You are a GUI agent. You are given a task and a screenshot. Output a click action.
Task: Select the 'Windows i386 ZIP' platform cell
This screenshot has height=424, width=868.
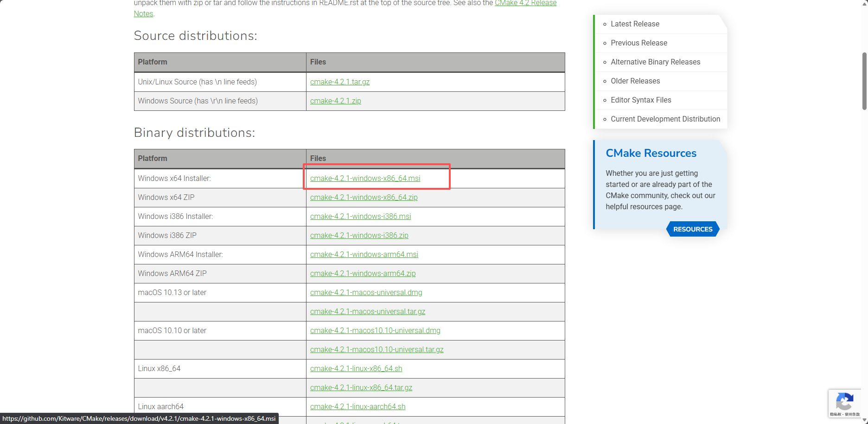click(220, 235)
